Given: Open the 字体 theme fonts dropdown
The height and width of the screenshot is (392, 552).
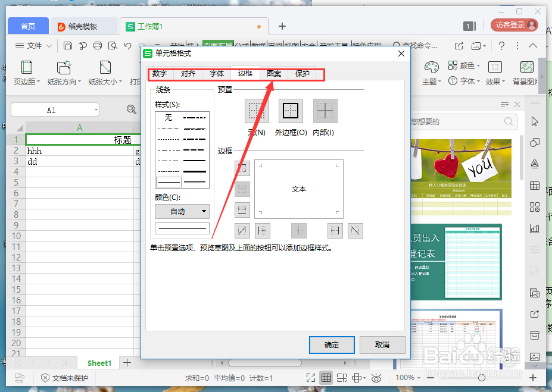Looking at the screenshot, I should (464, 81).
